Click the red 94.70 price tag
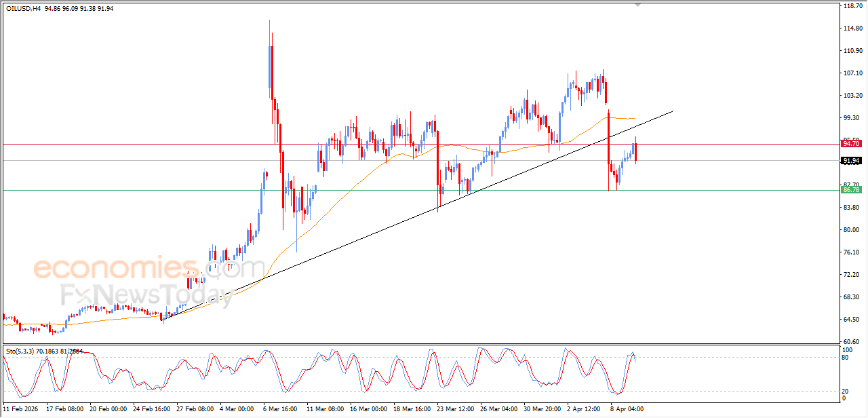 click(x=850, y=144)
